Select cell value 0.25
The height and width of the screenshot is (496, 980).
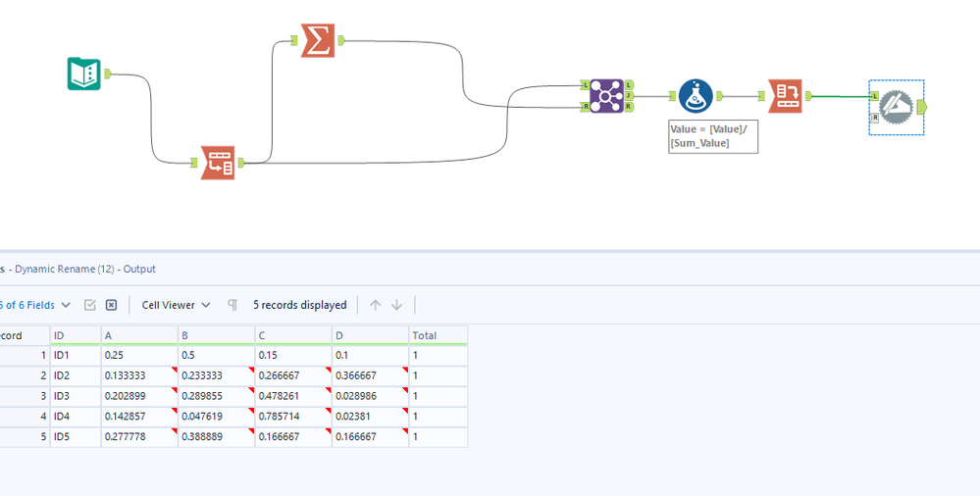pos(139,356)
